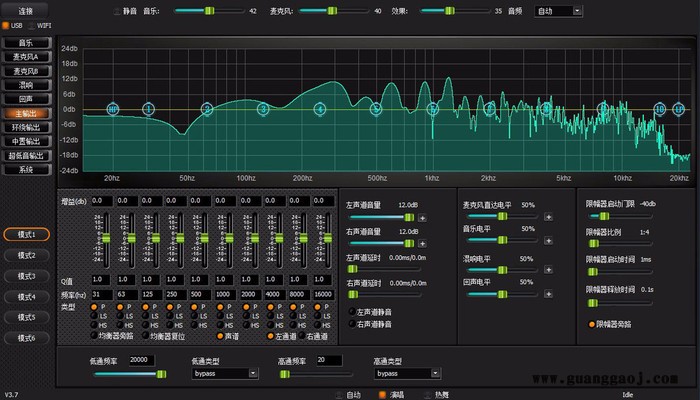Screen dimensions: 700x400
Task: Click plus button for 左声道音量
Action: point(422,218)
